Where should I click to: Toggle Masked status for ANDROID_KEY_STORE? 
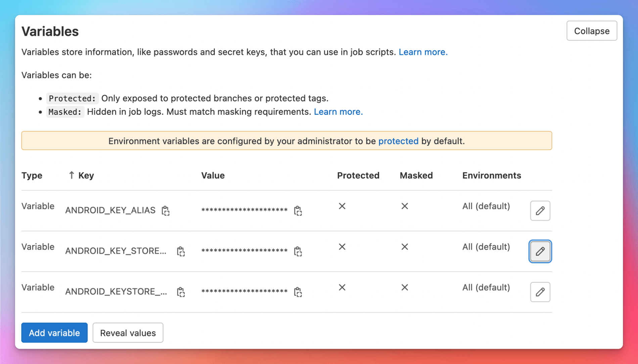[x=405, y=247]
